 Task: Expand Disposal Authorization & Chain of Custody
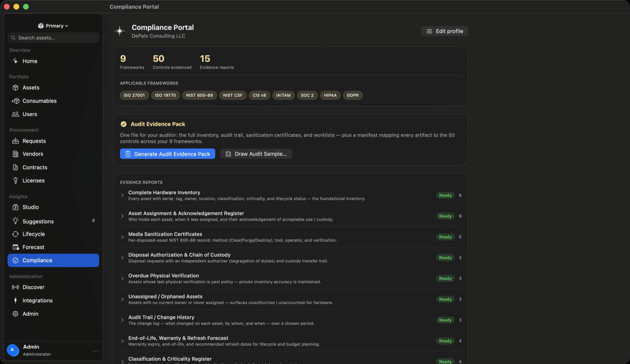coord(122,258)
